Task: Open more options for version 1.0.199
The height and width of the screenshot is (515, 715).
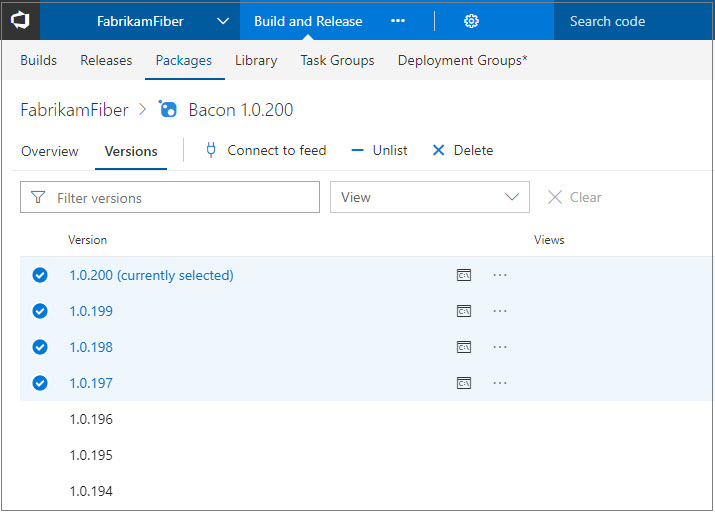Action: pos(500,311)
